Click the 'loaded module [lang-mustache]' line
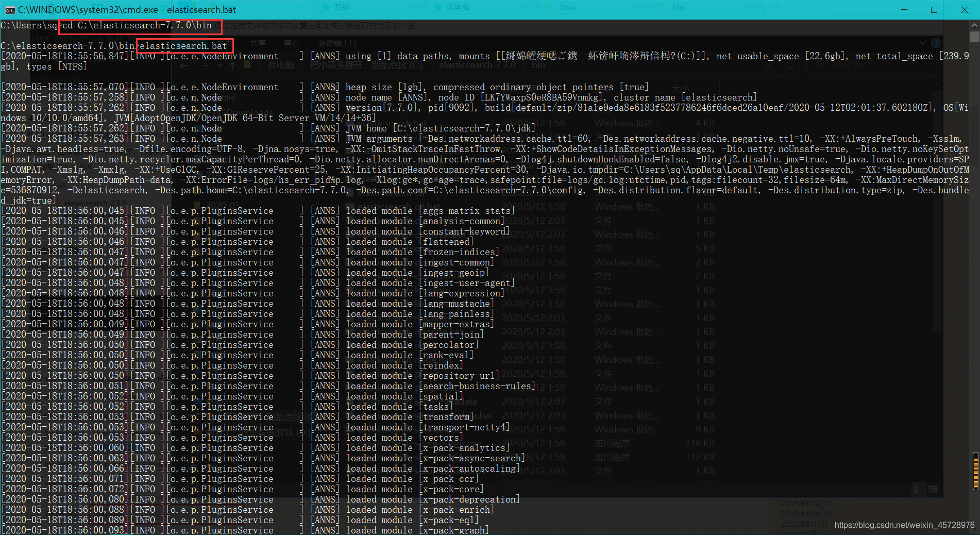 420,304
